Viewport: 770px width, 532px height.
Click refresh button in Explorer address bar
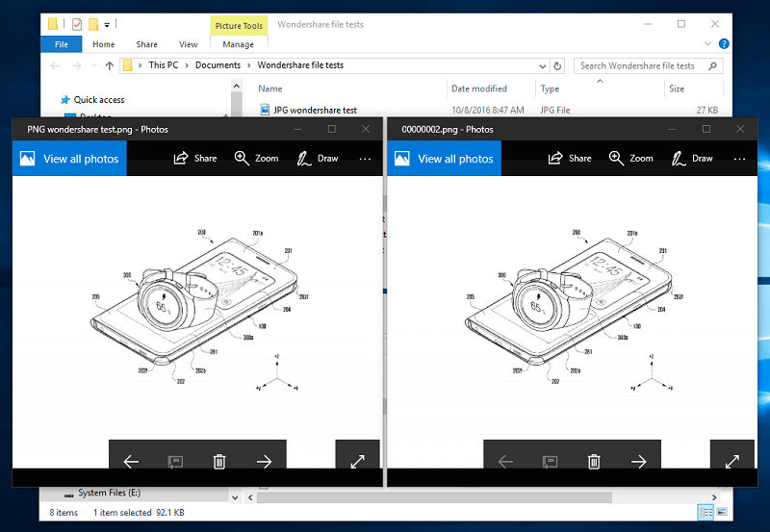[557, 65]
